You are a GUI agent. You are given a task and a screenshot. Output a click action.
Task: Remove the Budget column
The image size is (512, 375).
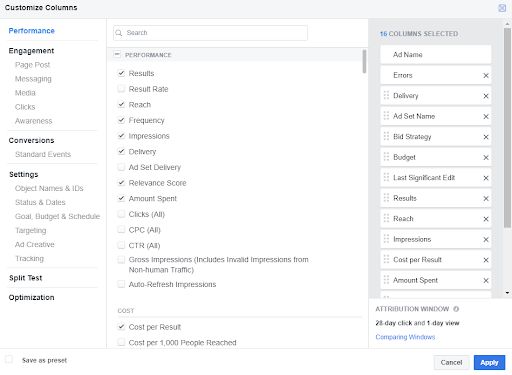486,157
